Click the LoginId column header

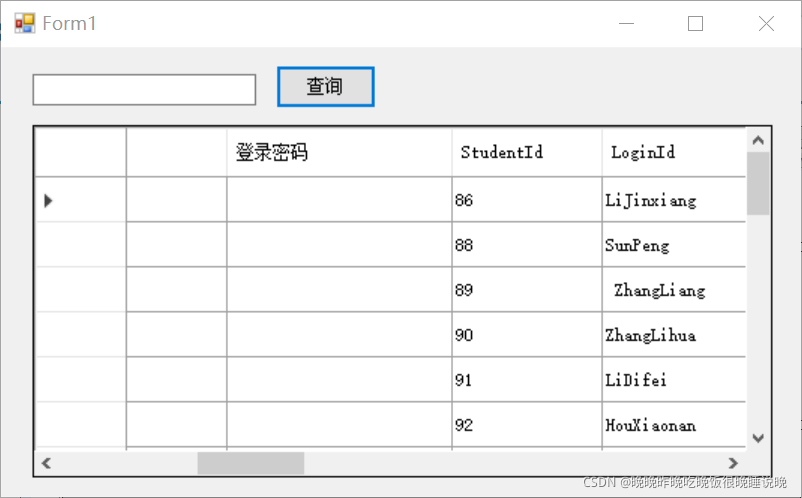(x=674, y=152)
